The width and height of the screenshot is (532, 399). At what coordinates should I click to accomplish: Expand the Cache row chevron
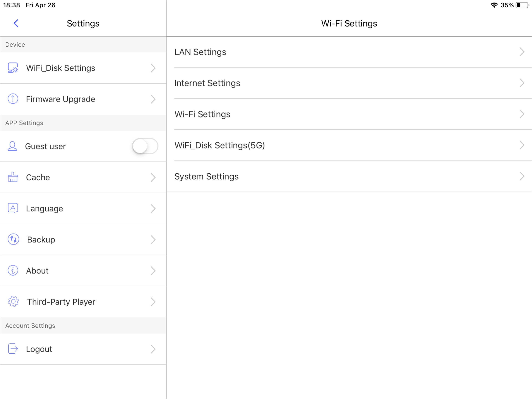(x=153, y=177)
